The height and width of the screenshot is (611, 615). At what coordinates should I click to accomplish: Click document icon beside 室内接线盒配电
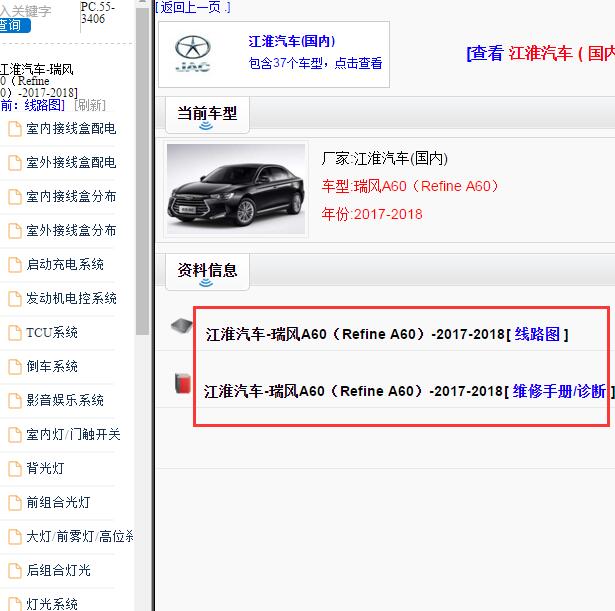15,129
